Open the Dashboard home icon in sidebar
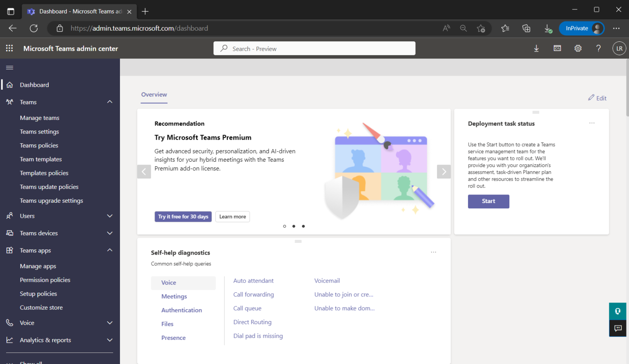The height and width of the screenshot is (364, 629). click(10, 85)
